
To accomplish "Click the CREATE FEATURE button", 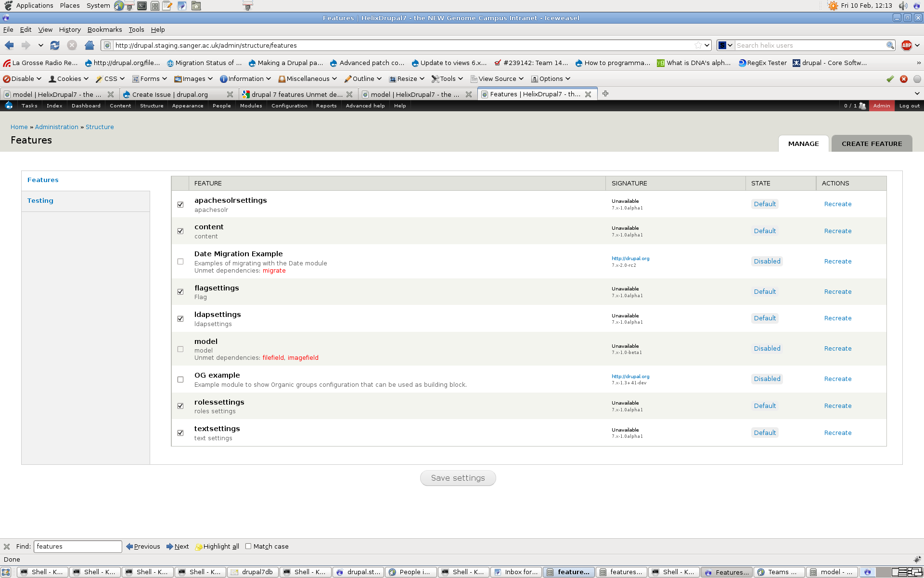I will click(872, 143).
